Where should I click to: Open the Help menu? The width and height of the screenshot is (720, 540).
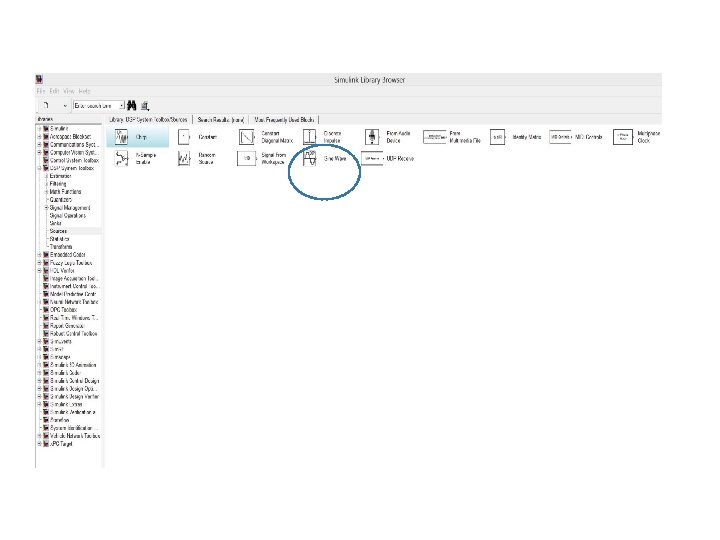(x=84, y=91)
